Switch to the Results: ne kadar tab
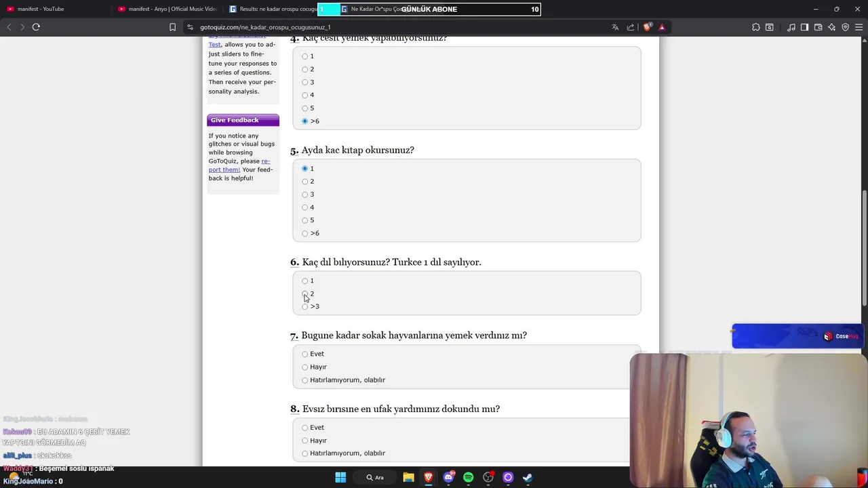Screen dimensions: 868x488 click(x=271, y=9)
